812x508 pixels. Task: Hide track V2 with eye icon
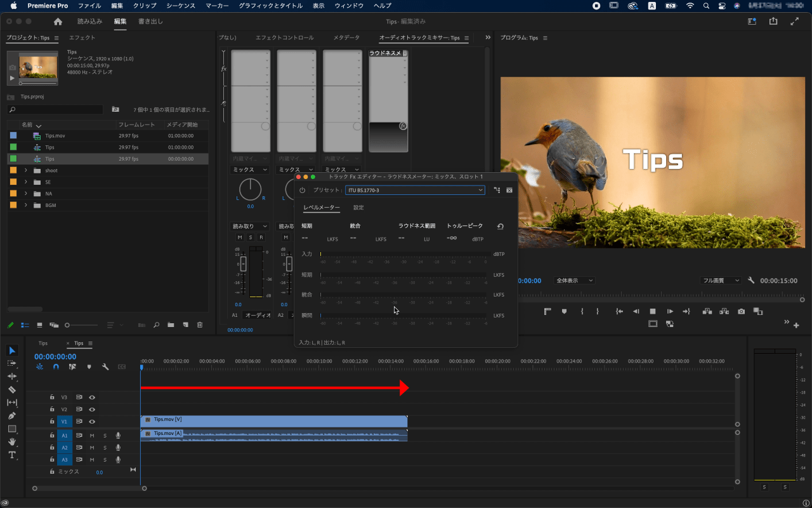coord(92,409)
